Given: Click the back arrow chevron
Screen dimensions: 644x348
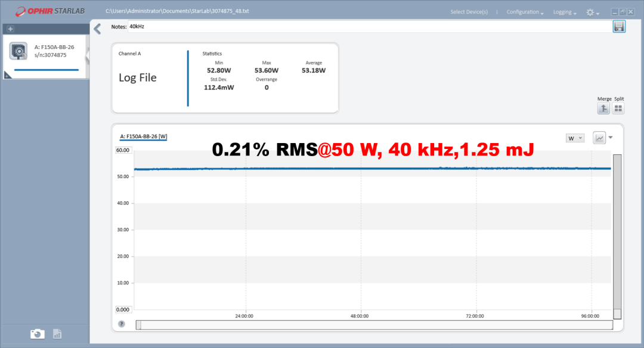Looking at the screenshot, I should click(97, 29).
